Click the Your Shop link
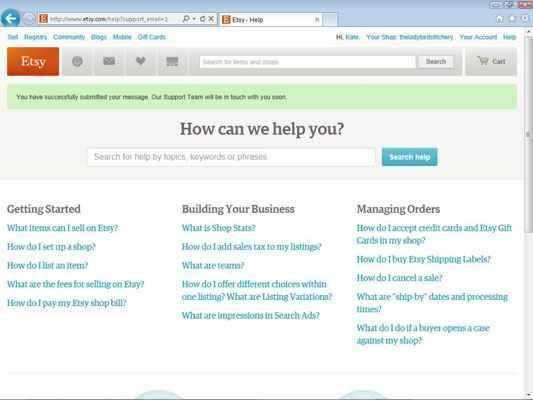This screenshot has height=400, width=533. (x=410, y=37)
